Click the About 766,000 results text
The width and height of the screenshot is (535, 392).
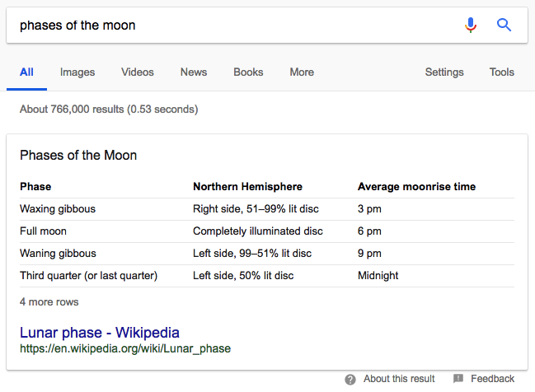(109, 110)
